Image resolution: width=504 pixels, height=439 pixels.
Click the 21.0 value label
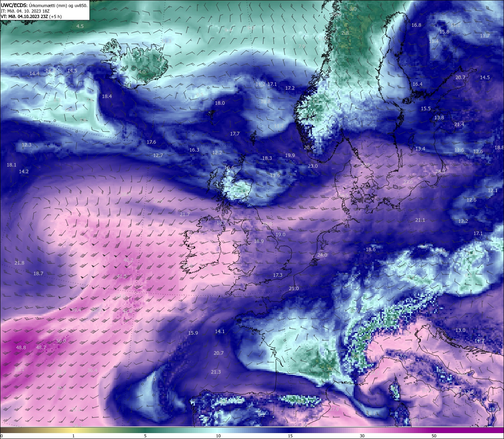point(294,289)
